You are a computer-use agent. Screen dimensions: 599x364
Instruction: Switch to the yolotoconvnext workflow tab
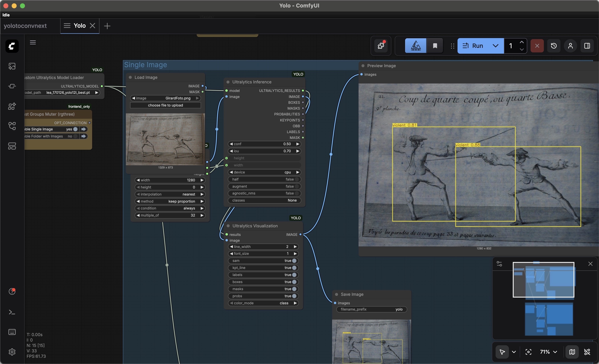(25, 26)
